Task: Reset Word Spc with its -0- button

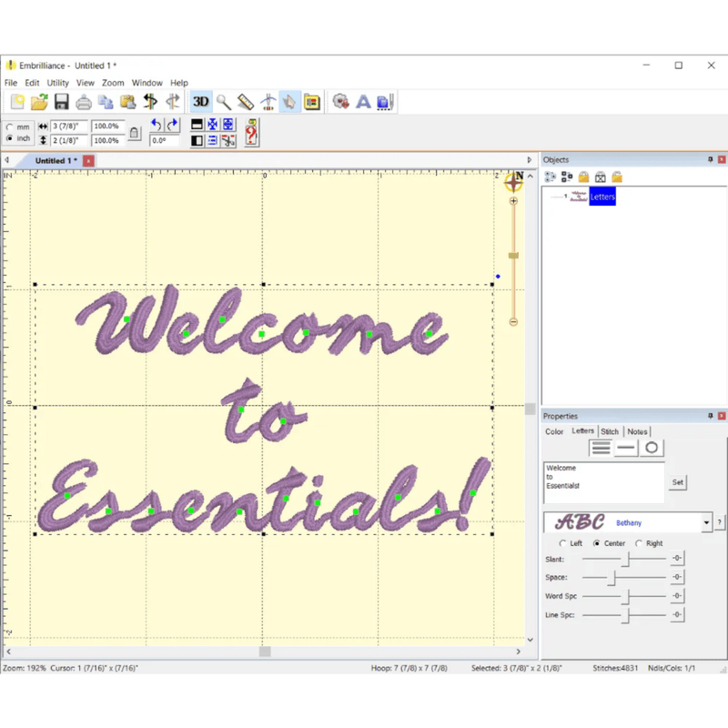Action: pos(677,596)
